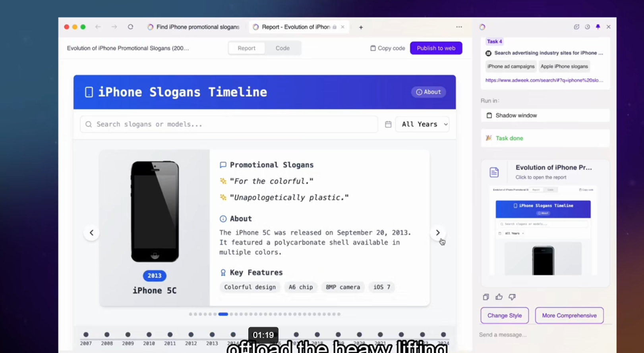Screen dimensions: 644x353
Task: Jump to the 2013 timeline marker
Action: [x=212, y=335]
